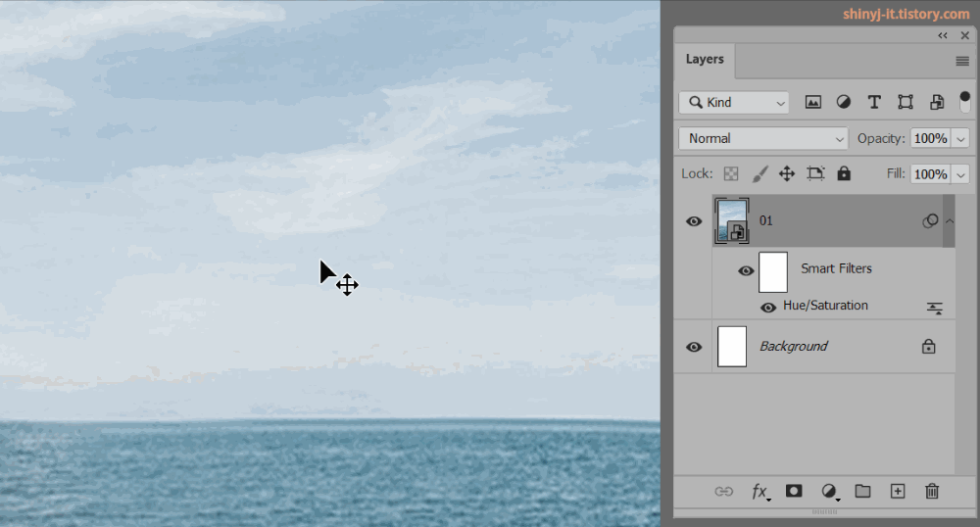Collapse smart filters list on layer 01
This screenshot has height=527, width=980.
[x=950, y=221]
